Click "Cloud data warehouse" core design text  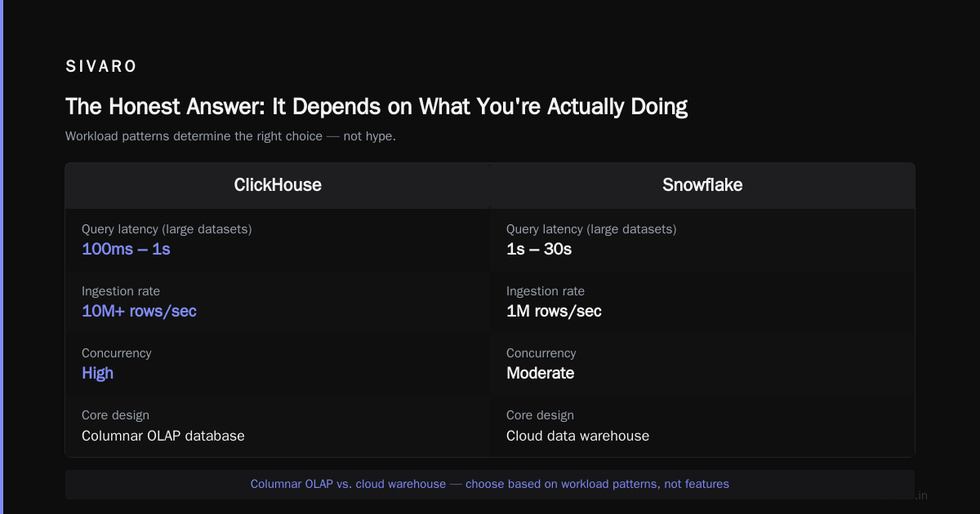(577, 436)
